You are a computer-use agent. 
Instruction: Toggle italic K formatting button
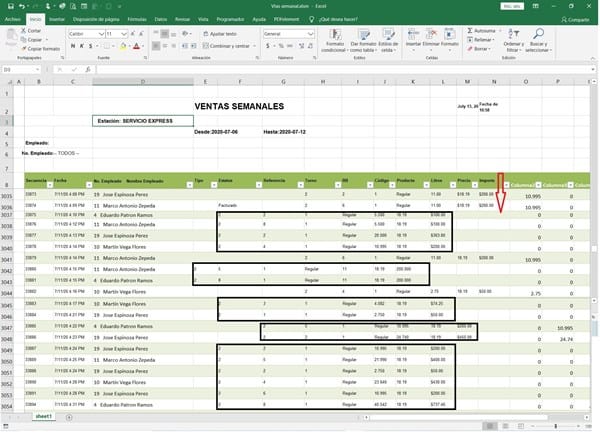(81, 46)
